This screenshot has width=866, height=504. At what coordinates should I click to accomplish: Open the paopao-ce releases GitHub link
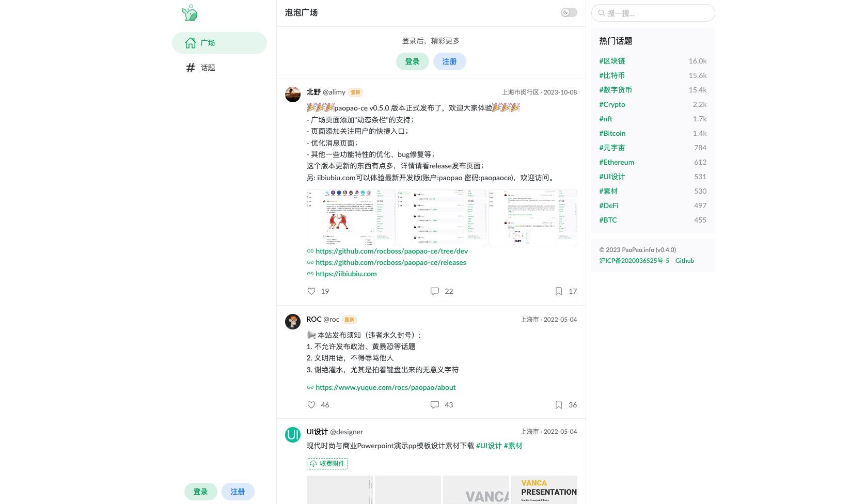391,262
